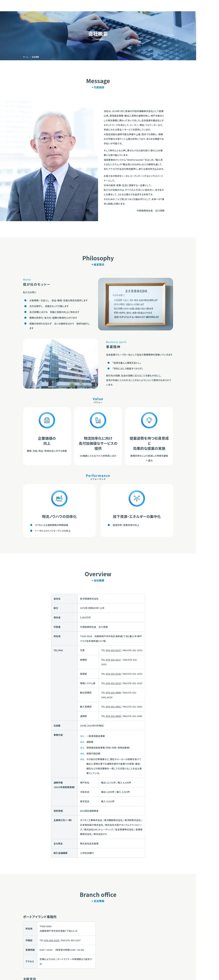The image size is (219, 980).
Task: Click 投下資源・エネルギーの集中化 card title
Action: point(137,517)
